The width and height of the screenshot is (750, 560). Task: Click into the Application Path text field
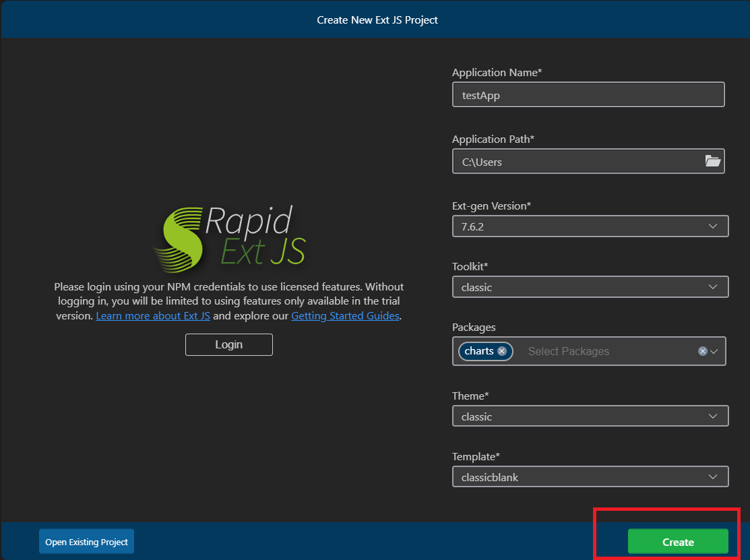pyautogui.click(x=576, y=162)
